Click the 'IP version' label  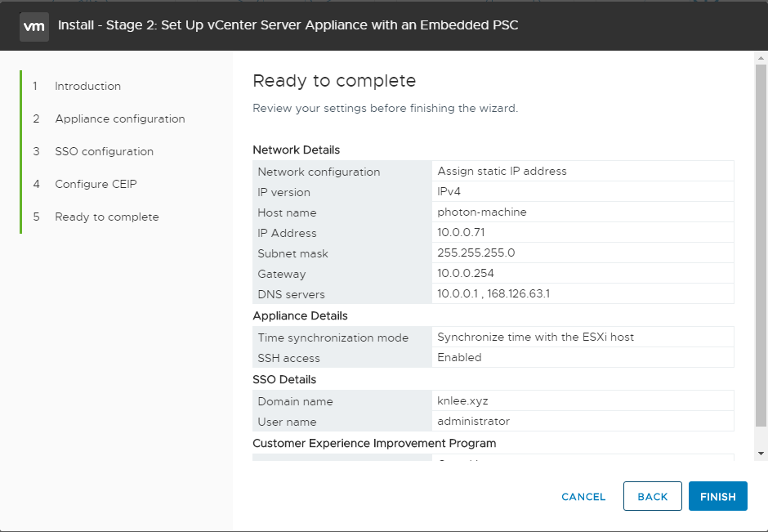pos(284,193)
